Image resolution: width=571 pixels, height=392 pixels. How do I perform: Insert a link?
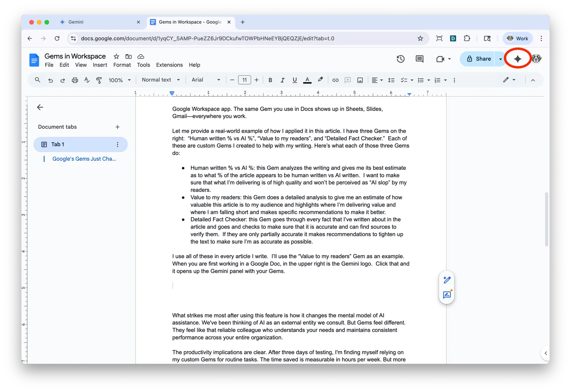tap(335, 80)
